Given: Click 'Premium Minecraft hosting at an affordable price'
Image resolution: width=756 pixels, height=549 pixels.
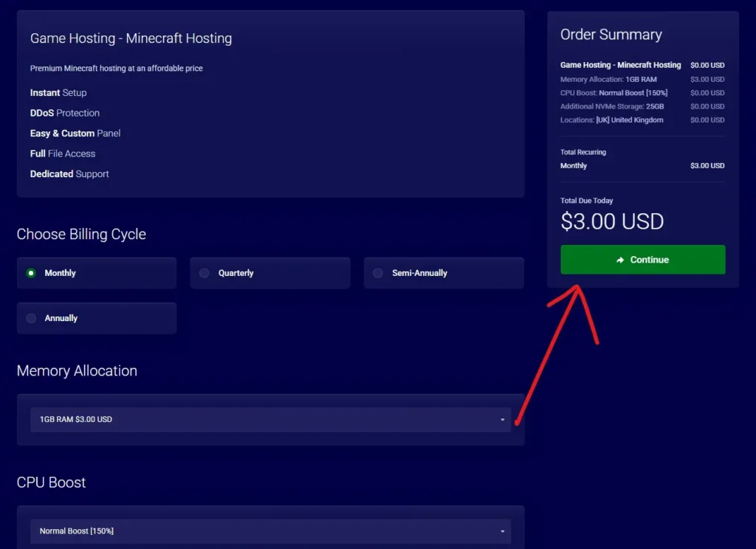Looking at the screenshot, I should pos(116,69).
